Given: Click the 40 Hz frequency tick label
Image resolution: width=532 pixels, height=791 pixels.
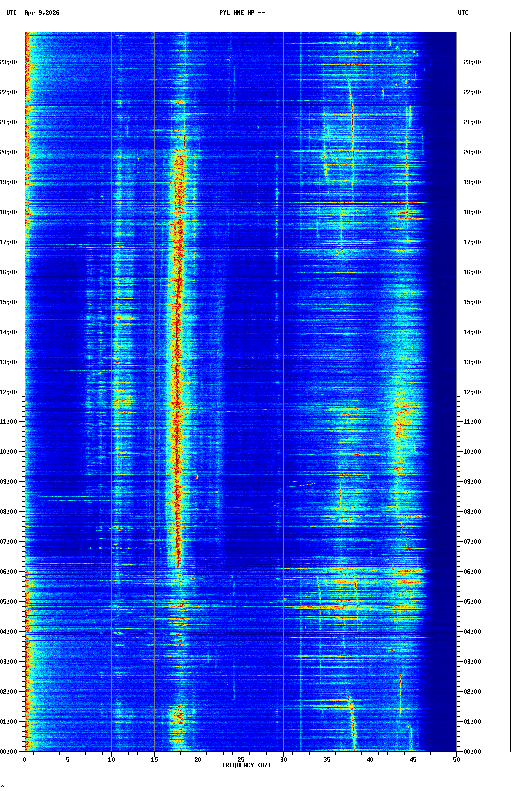Looking at the screenshot, I should click(370, 760).
